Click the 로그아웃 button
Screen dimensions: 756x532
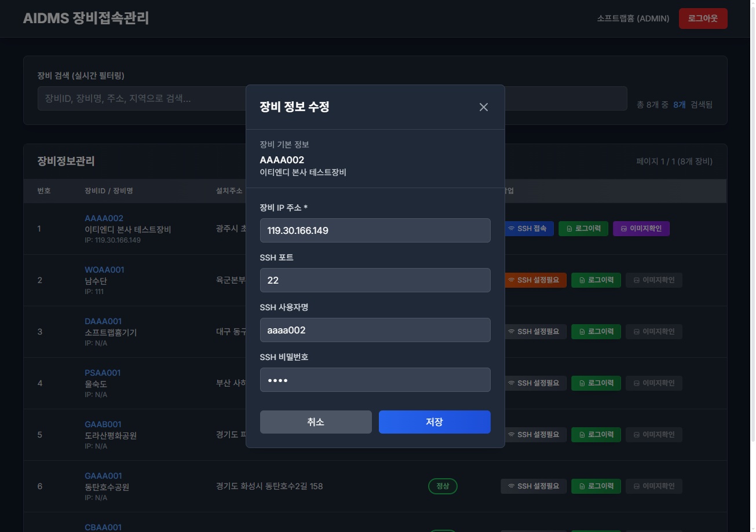[703, 19]
